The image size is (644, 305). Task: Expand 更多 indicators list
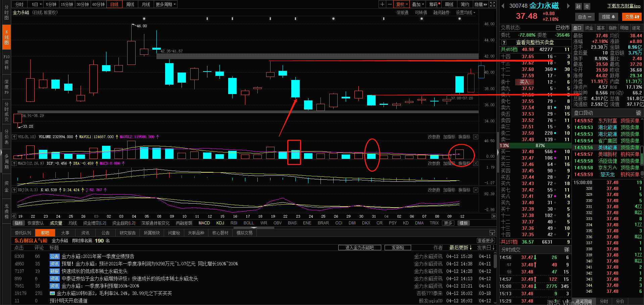[448, 223]
